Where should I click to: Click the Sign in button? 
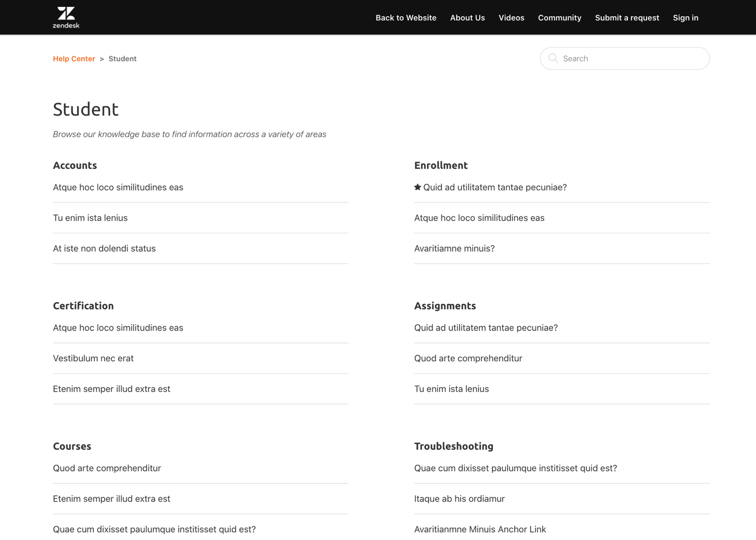click(x=685, y=18)
